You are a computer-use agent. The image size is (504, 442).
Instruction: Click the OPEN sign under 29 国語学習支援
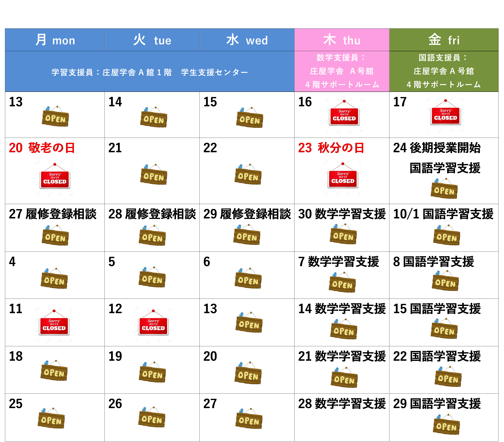pos(446,424)
